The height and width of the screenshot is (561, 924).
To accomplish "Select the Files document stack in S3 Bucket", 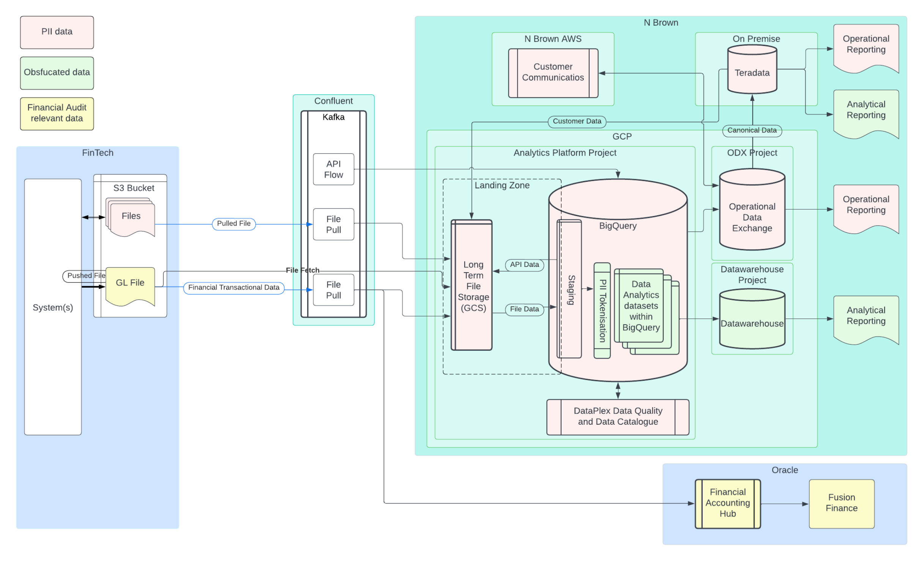I will coord(131,216).
